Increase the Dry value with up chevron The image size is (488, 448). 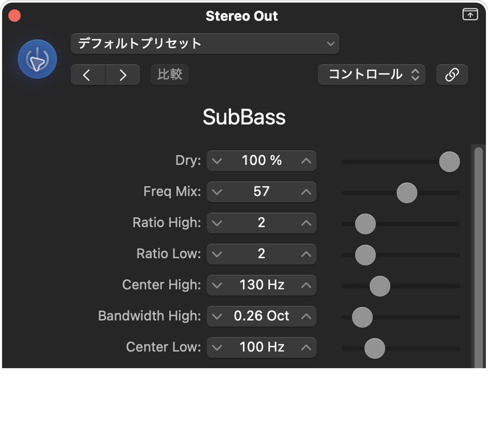click(306, 161)
